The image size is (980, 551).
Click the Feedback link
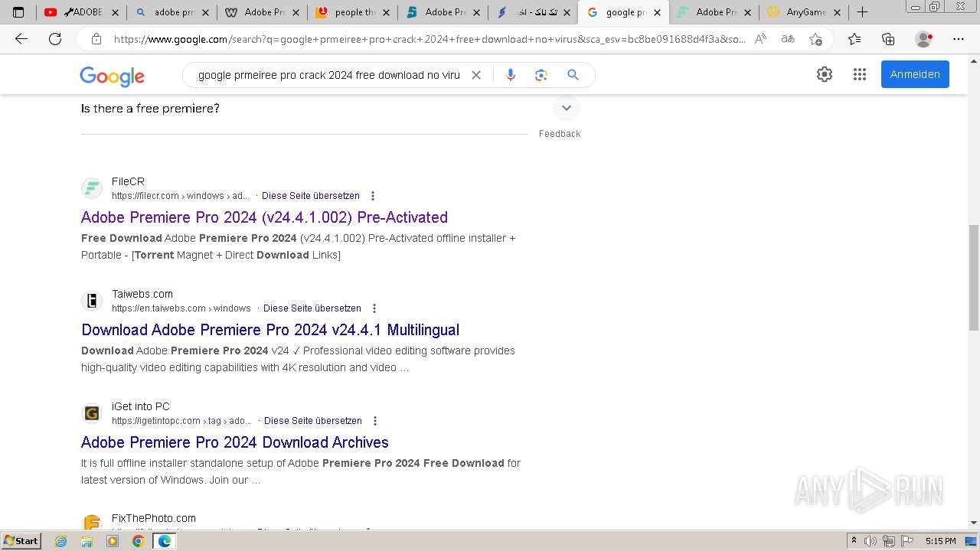pos(560,134)
